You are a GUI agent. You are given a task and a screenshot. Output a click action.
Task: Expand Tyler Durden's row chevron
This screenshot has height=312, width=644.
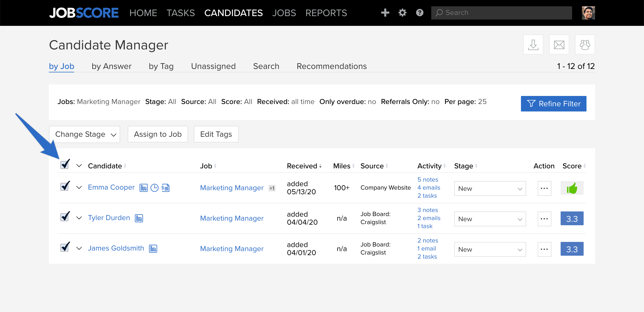pyautogui.click(x=79, y=218)
